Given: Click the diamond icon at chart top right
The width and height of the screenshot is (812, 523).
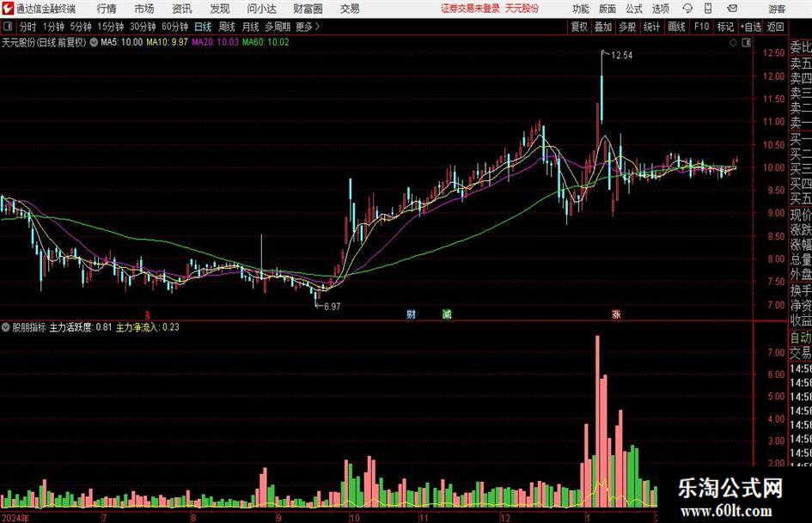Looking at the screenshot, I should (x=733, y=43).
